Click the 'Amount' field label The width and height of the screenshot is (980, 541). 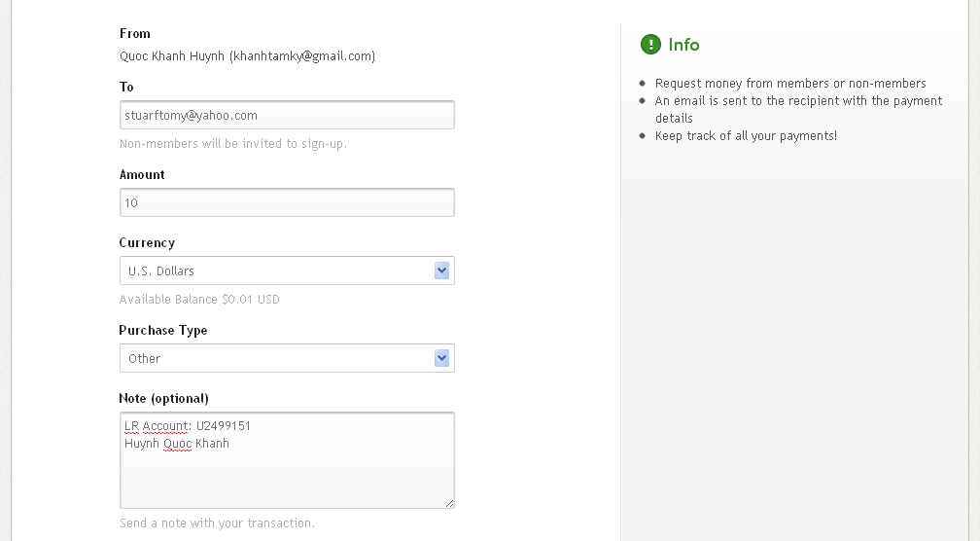[142, 174]
